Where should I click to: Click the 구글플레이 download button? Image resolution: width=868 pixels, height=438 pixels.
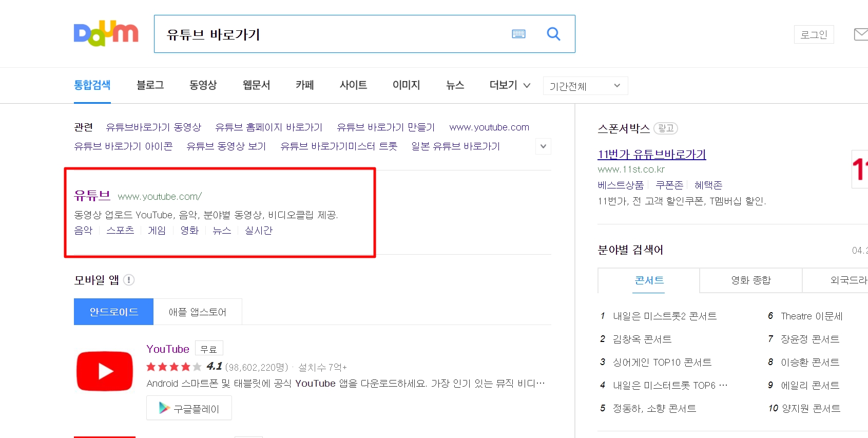tap(189, 408)
